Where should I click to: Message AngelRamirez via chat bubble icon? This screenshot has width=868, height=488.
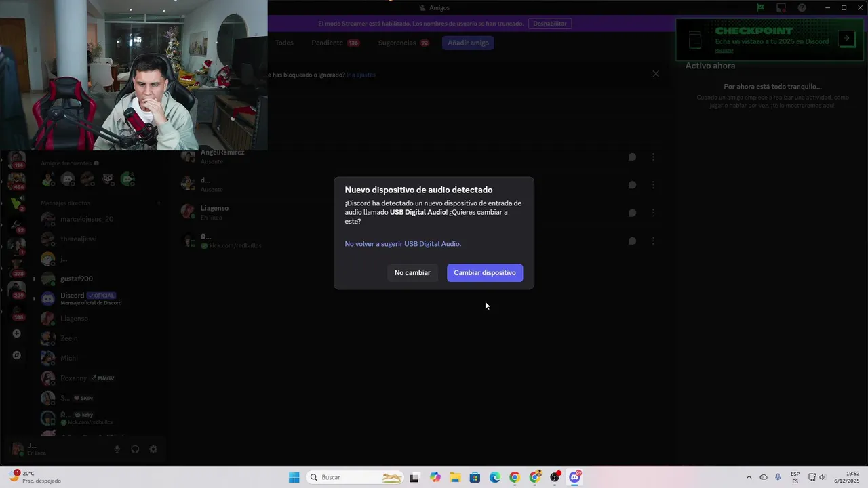coord(632,157)
